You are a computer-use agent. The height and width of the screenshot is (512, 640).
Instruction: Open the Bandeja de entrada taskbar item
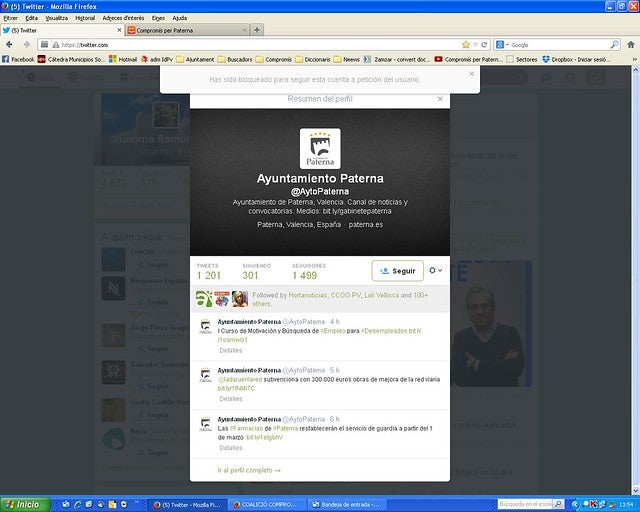click(x=340, y=504)
